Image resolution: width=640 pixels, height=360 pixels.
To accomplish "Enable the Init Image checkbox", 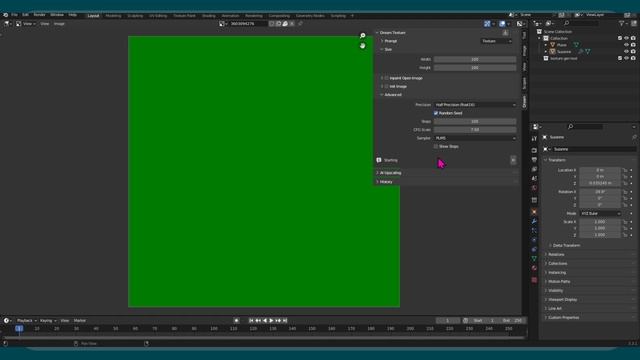I will pos(387,86).
